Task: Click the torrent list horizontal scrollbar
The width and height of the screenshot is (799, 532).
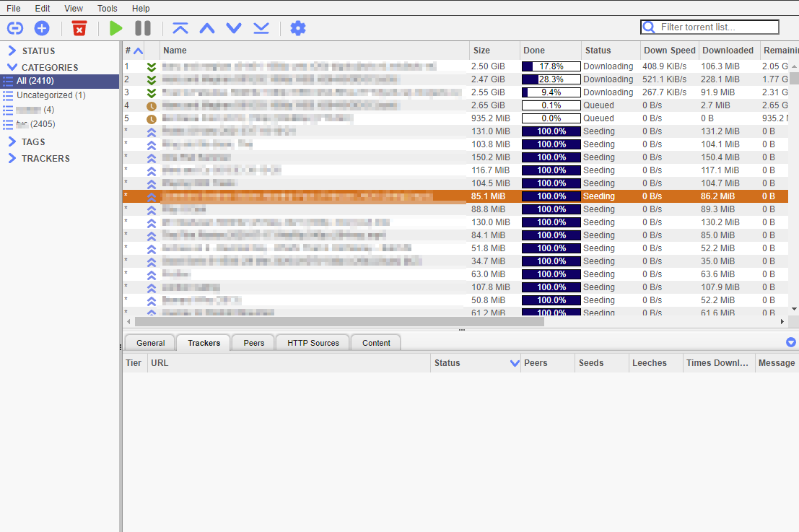Action: (339, 321)
